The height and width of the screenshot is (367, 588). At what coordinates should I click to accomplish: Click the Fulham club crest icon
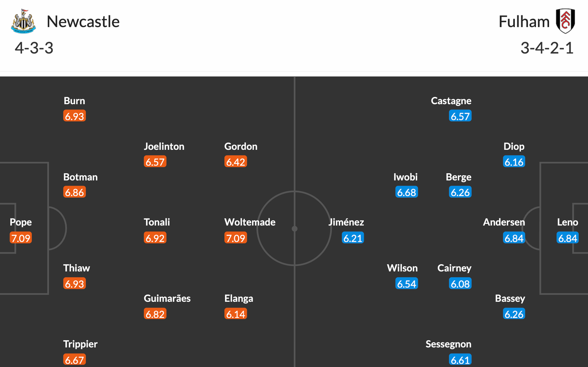pos(565,21)
